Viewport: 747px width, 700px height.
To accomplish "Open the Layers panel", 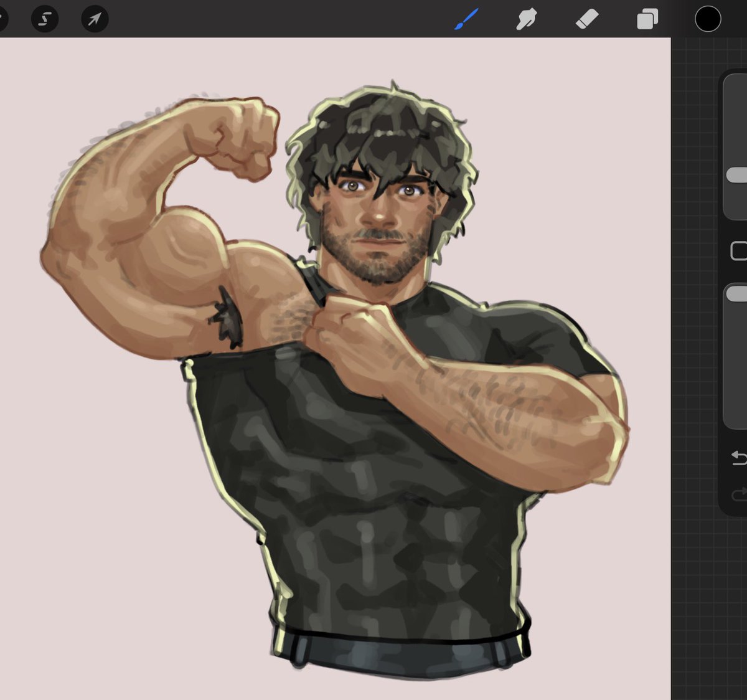I will [x=647, y=19].
